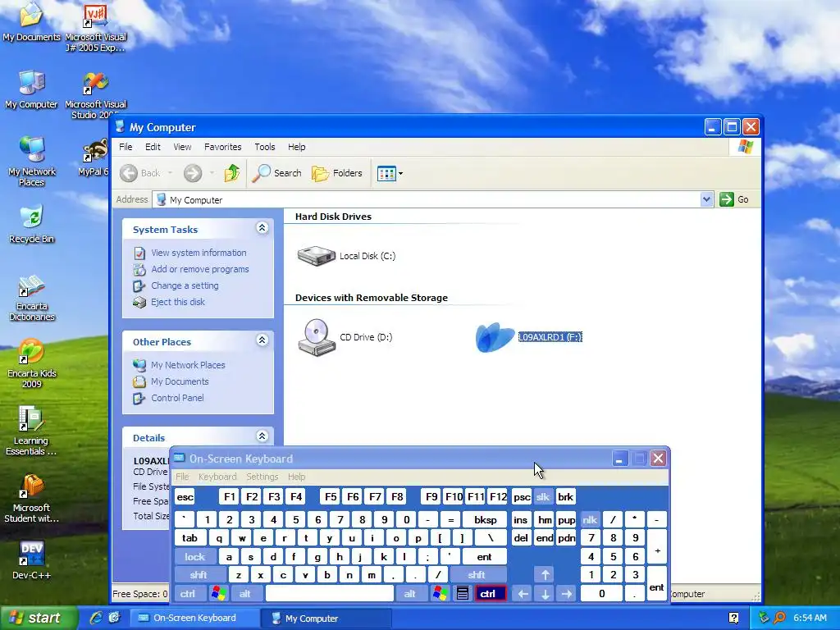Open the Recycle Bin desktop icon
The width and height of the screenshot is (840, 630).
coord(32,224)
